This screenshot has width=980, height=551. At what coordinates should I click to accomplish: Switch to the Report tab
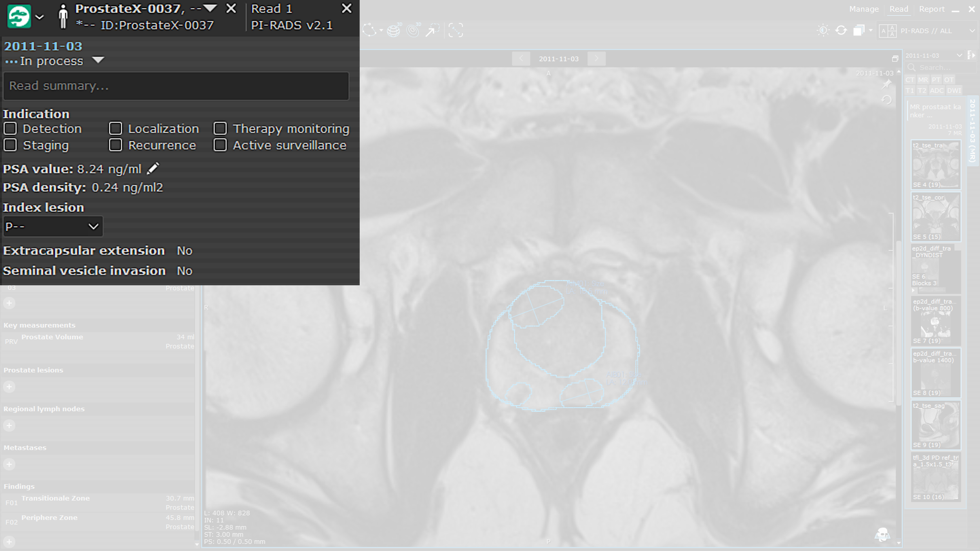(932, 9)
